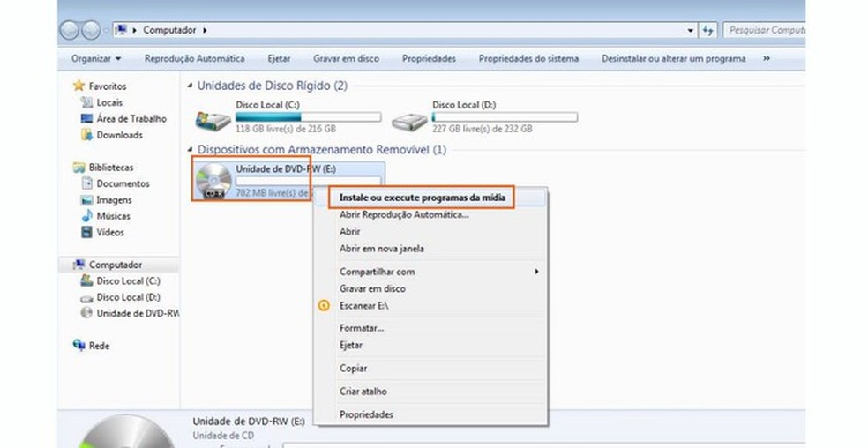The width and height of the screenshot is (868, 448).
Task: Click the Pesquisar Computador search field
Action: coord(766,31)
